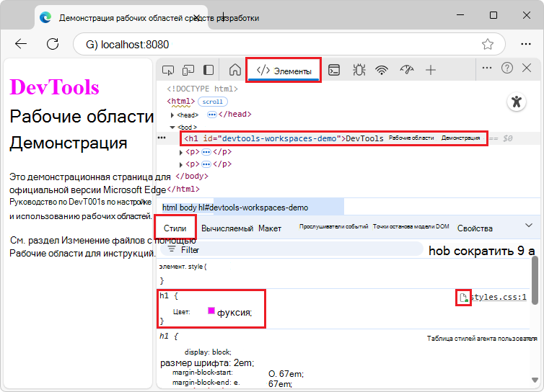Viewport: 544px width, 392px height.
Task: Open DevTools help question mark icon
Action: [x=507, y=68]
